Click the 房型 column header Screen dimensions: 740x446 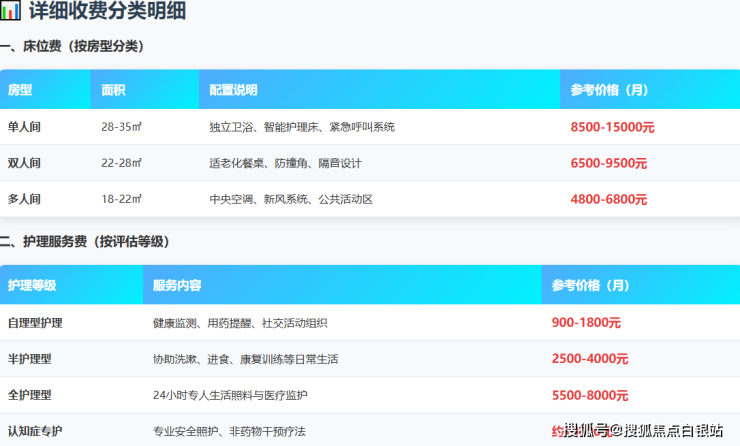click(x=20, y=90)
